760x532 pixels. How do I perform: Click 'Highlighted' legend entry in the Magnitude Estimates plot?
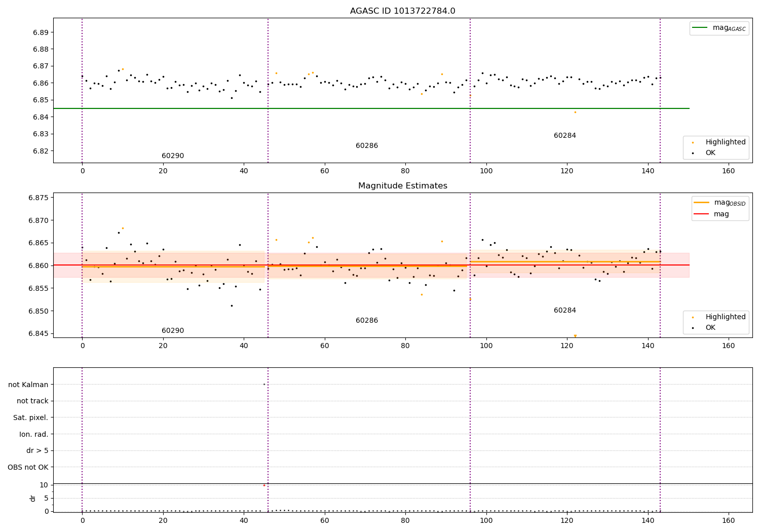[719, 317]
